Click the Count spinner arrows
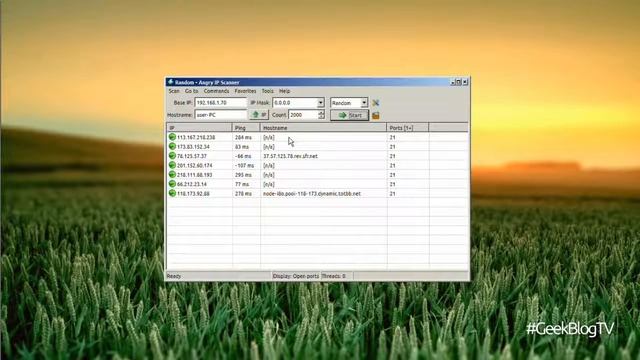This screenshot has height=360, width=640. tap(322, 115)
